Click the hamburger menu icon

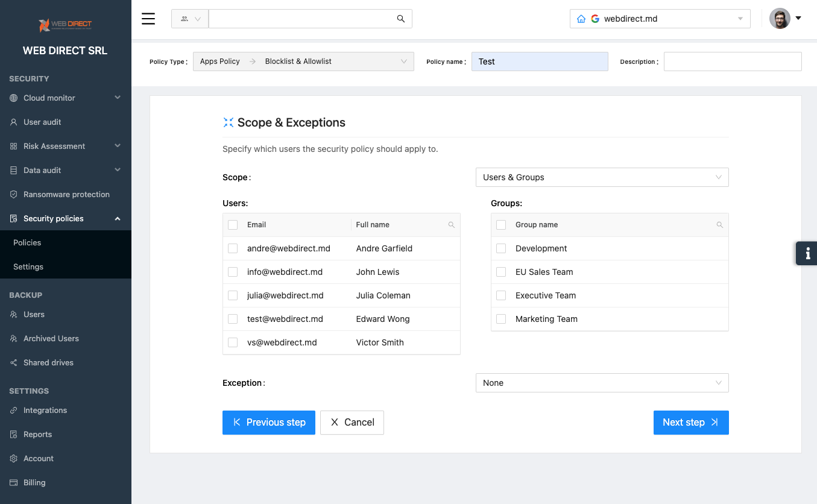[x=148, y=19]
